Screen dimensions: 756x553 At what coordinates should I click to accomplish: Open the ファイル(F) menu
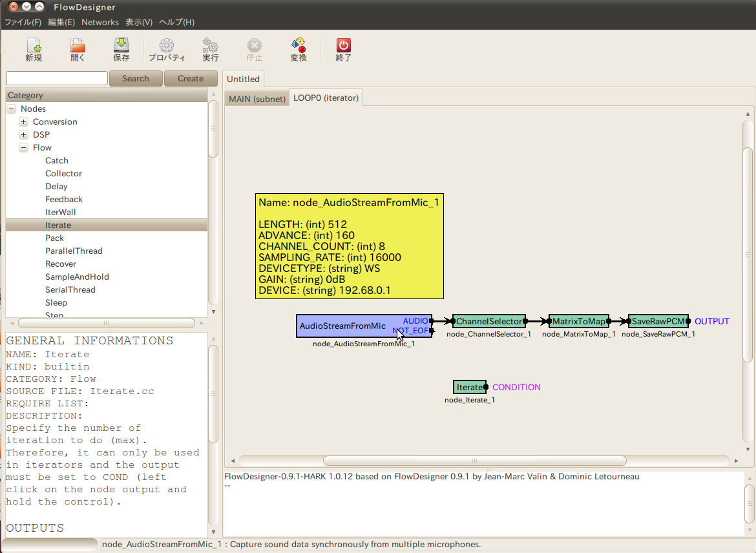pos(23,22)
